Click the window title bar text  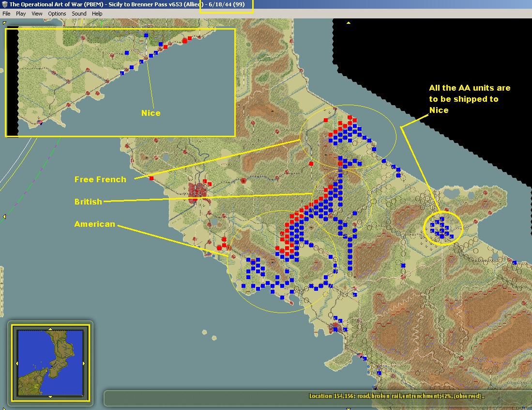127,4
